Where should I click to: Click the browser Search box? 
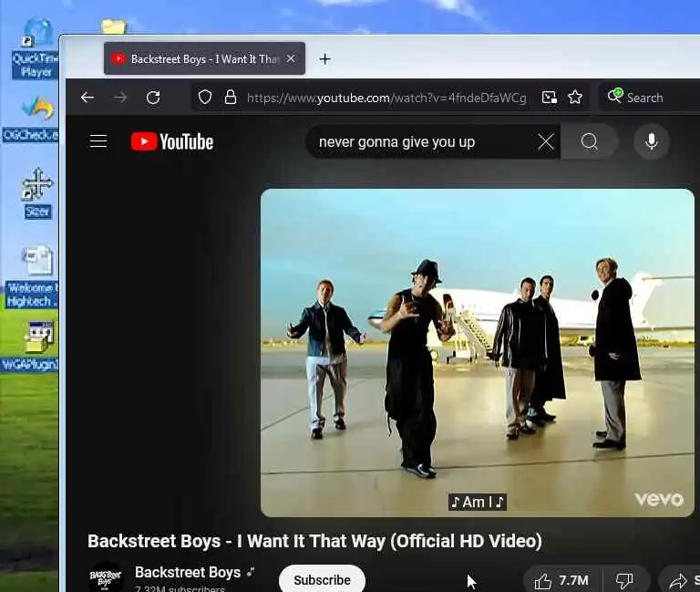(x=648, y=98)
